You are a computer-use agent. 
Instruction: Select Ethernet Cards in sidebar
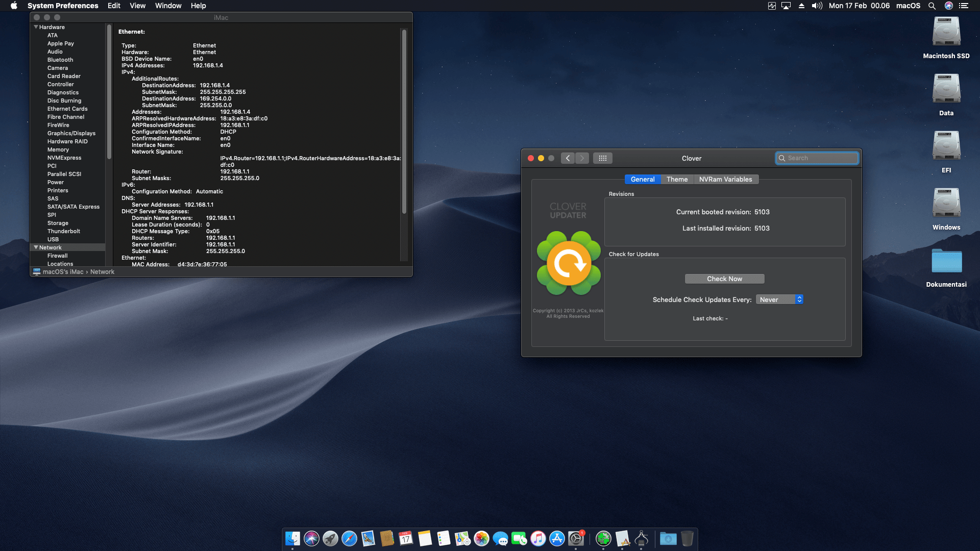67,109
